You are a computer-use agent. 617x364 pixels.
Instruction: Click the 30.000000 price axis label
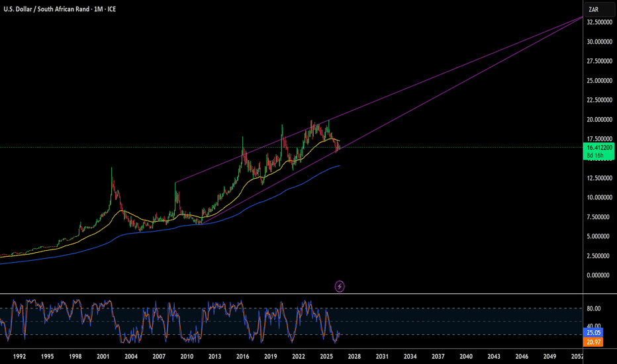click(x=599, y=42)
